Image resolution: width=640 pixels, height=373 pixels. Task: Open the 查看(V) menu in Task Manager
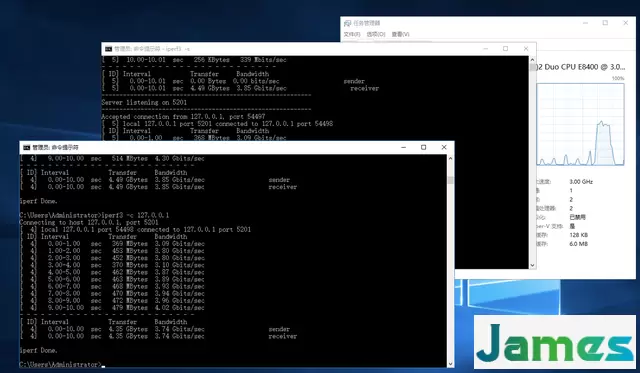tap(400, 34)
